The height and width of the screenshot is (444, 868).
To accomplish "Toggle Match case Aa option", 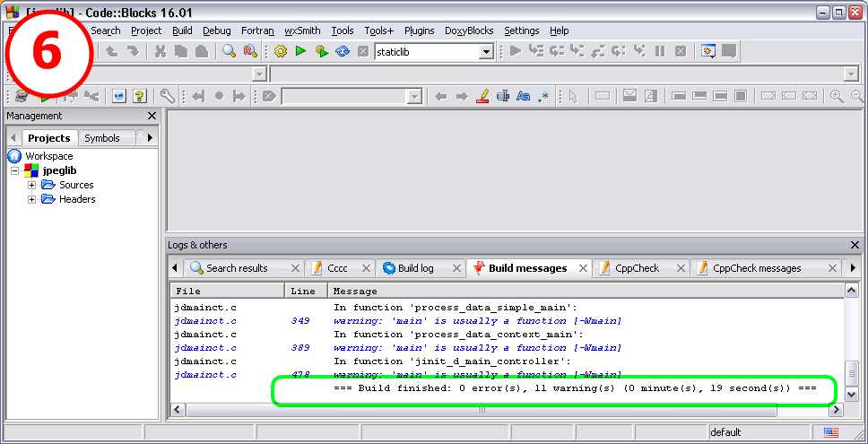I will tap(523, 96).
